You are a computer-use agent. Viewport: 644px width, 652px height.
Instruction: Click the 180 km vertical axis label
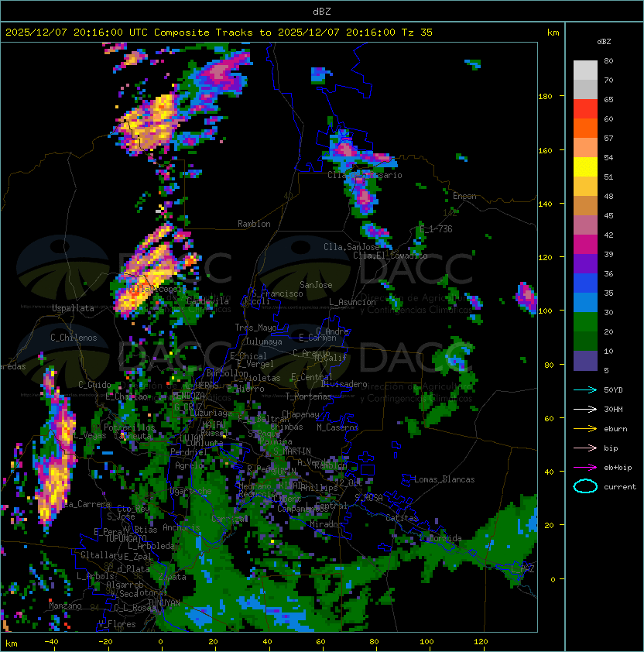click(x=545, y=97)
